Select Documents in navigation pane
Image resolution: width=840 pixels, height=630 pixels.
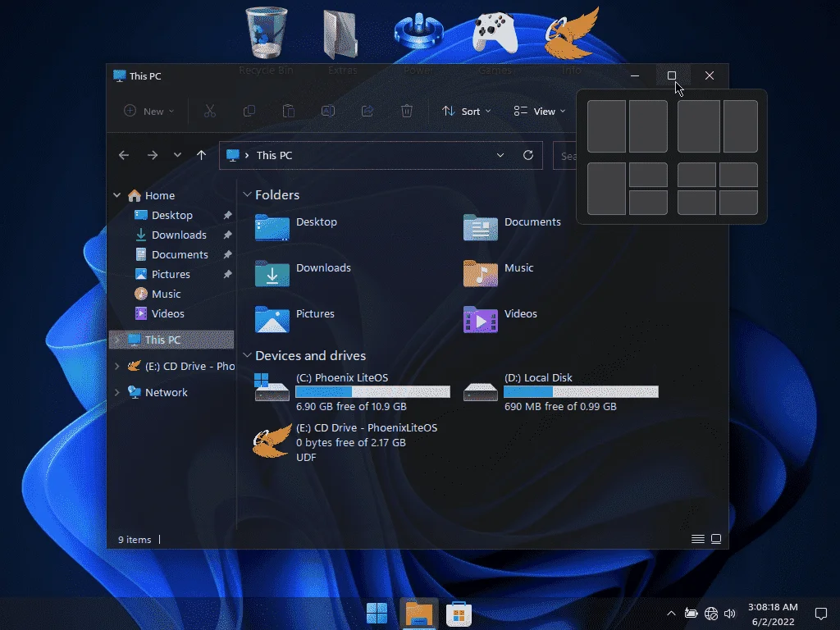[180, 254]
